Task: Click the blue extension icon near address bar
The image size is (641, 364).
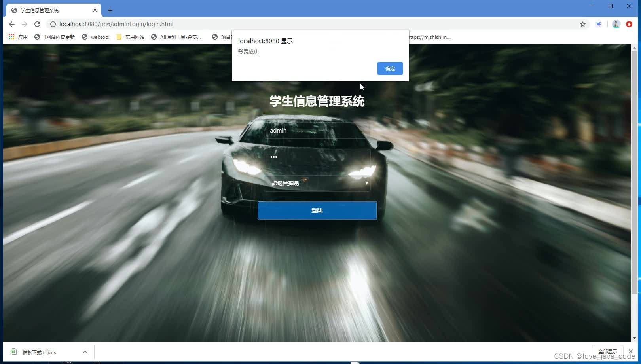Action: [x=598, y=24]
